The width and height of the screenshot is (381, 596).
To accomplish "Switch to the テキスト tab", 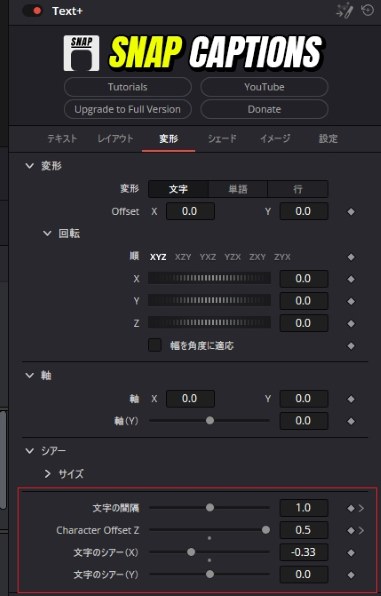I will (62, 139).
